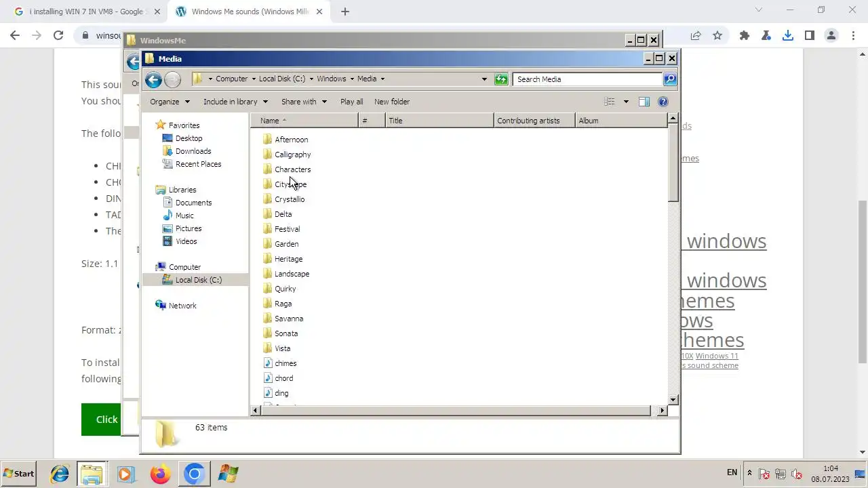Open the Chrome share page icon
Screen dimensions: 868x488
point(696,35)
